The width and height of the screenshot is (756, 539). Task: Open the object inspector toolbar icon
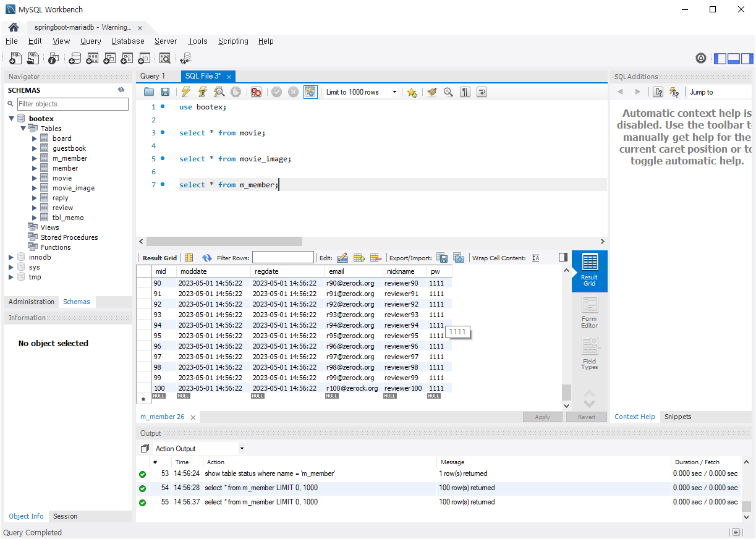pos(54,58)
